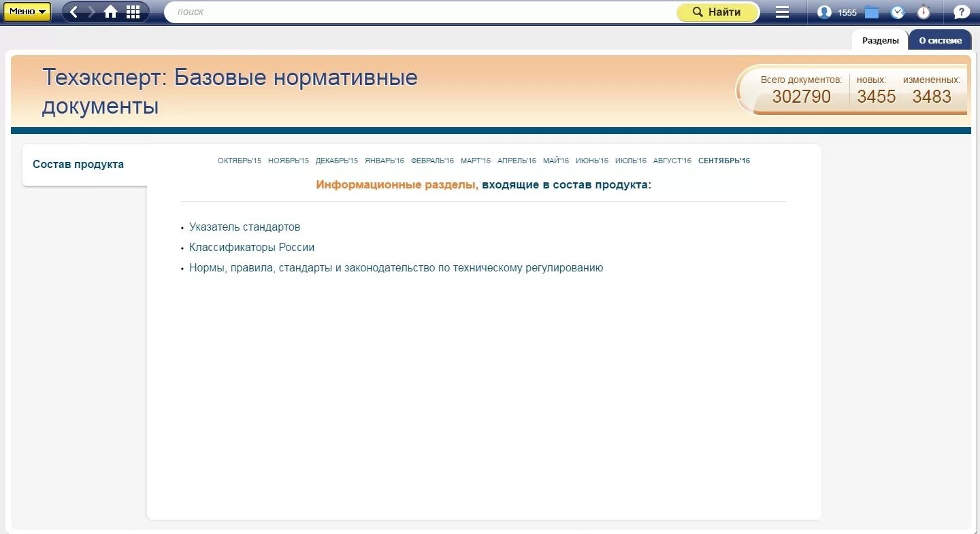
Task: Click the Найти search button
Action: [x=717, y=12]
